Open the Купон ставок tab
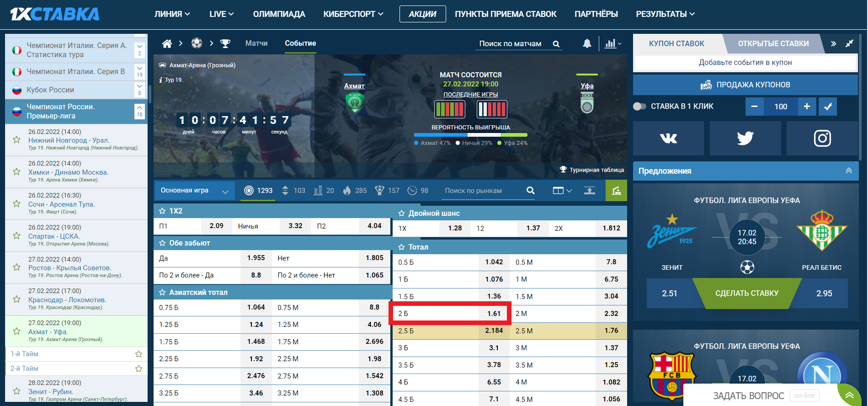 pyautogui.click(x=676, y=44)
